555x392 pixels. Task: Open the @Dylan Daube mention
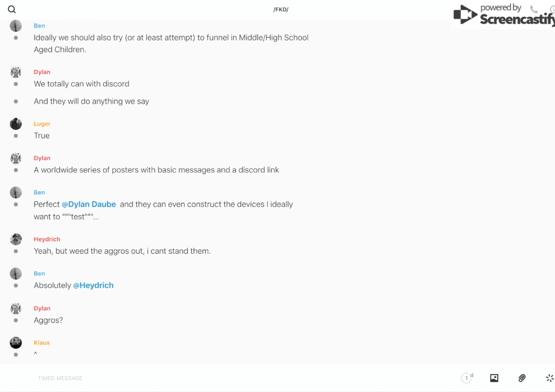89,204
